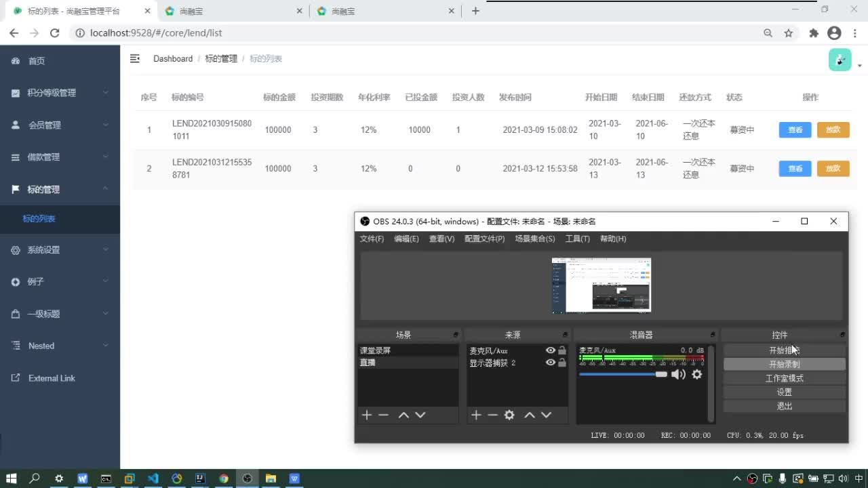Pop out the 来源 dock panel

[x=565, y=335]
